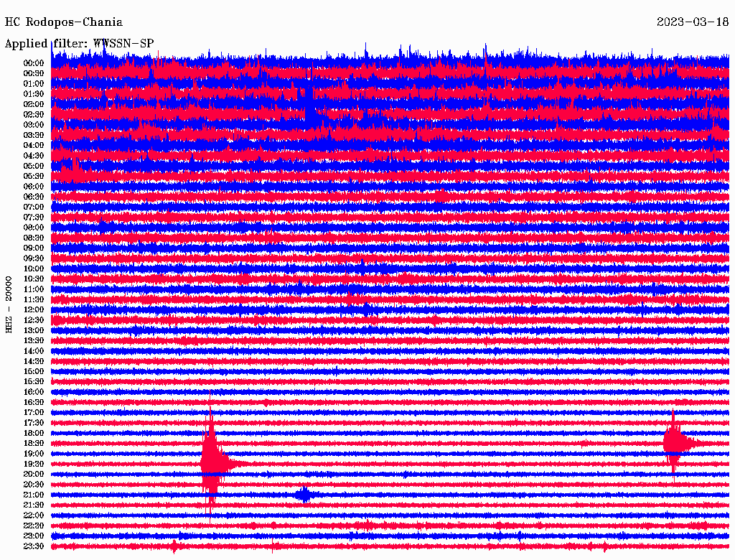The width and height of the screenshot is (735, 560).
Task: Click the 00:00 time label
Action: (34, 63)
